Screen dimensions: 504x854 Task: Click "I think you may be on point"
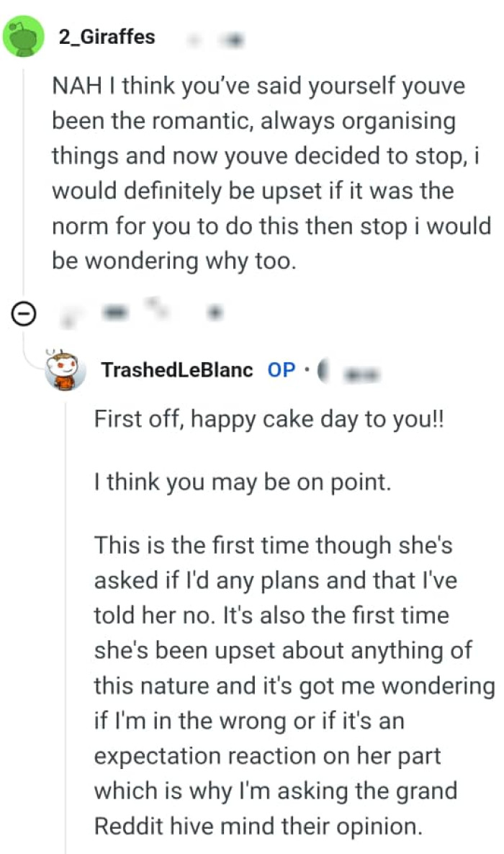click(x=243, y=482)
